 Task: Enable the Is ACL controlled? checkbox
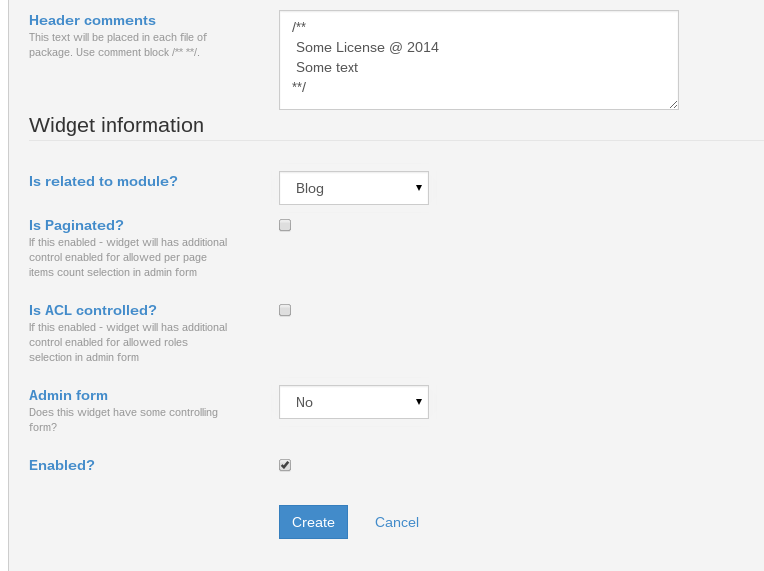pyautogui.click(x=285, y=310)
